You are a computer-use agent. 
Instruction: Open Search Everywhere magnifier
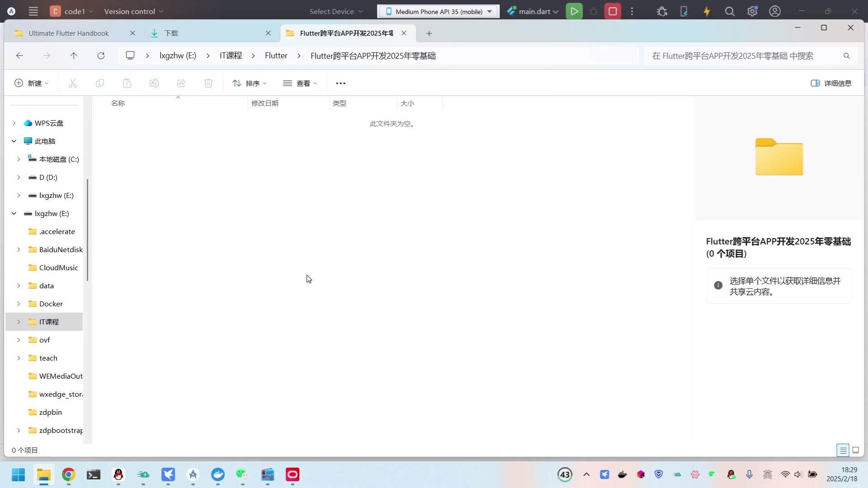click(x=730, y=11)
